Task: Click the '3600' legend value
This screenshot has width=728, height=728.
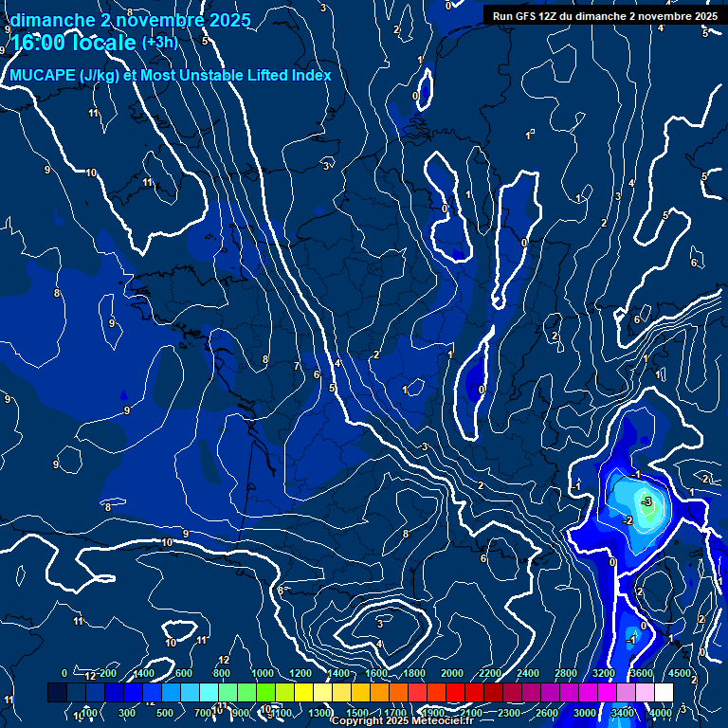Action: tap(642, 673)
